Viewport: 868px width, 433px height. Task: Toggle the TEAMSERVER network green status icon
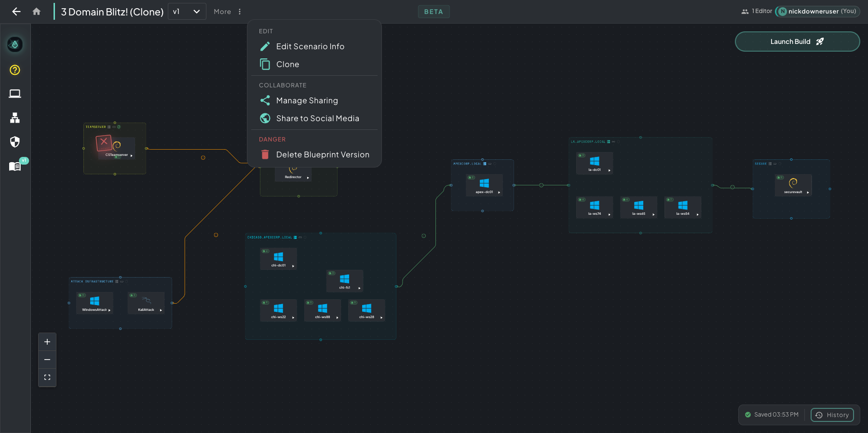[x=119, y=127]
